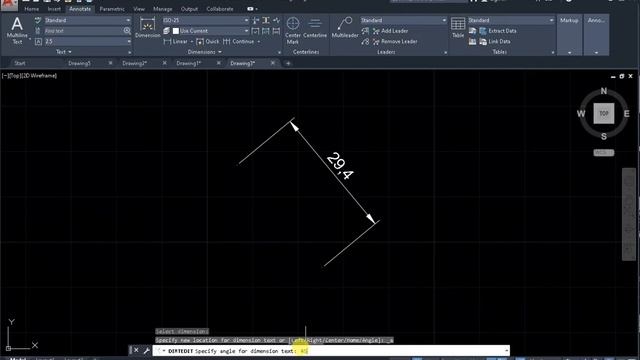Open the Collaborate ribbon tab
Image resolution: width=640 pixels, height=360 pixels.
pos(220,9)
